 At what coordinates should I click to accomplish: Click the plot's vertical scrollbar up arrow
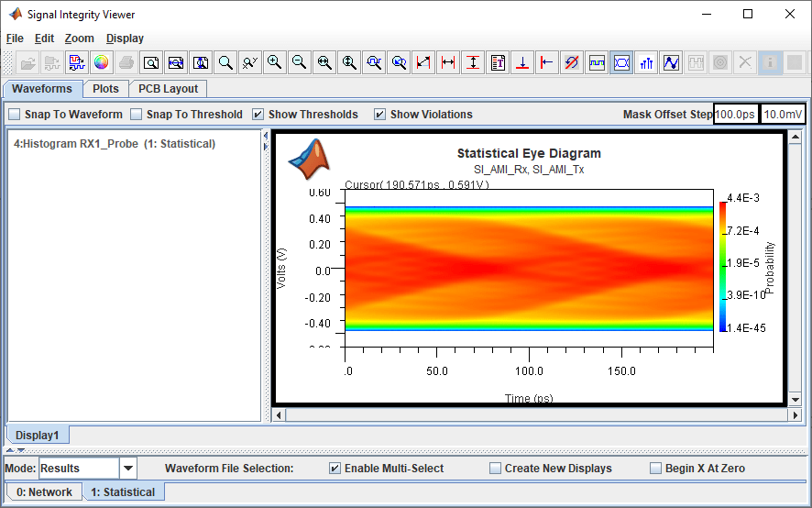795,137
